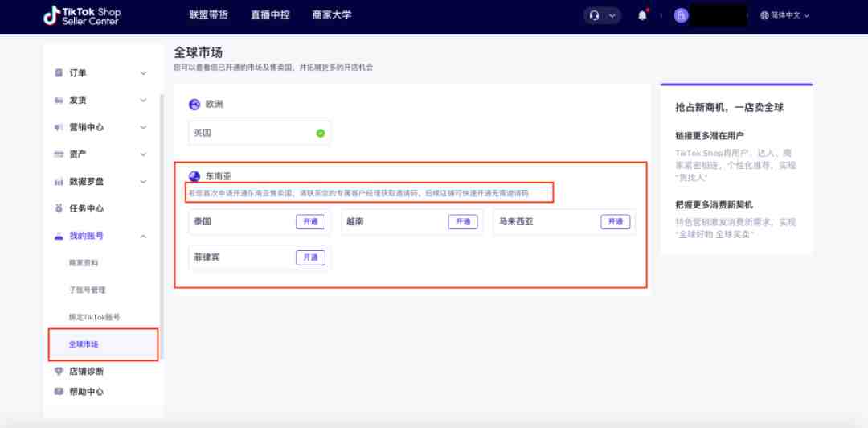The image size is (868, 428).
Task: Open 商家资料 submenu item
Action: click(83, 263)
